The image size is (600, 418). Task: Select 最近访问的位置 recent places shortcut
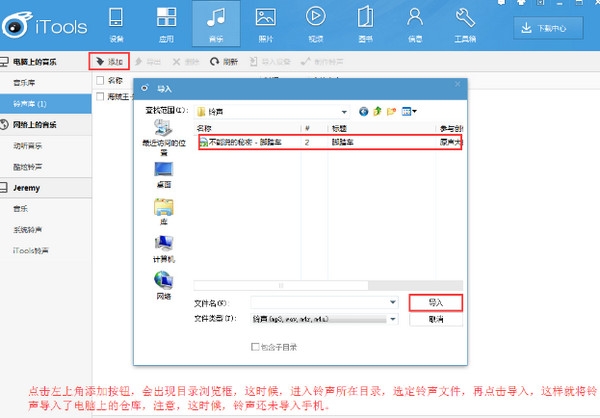point(164,137)
